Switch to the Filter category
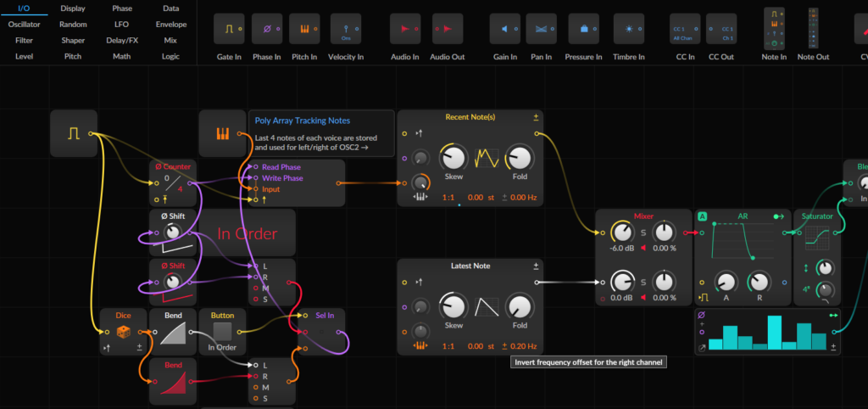Screen dimensions: 868x409 (24, 41)
